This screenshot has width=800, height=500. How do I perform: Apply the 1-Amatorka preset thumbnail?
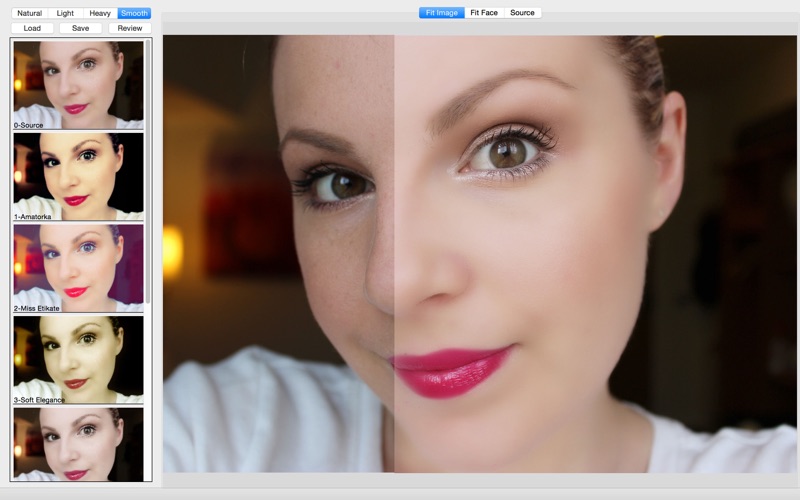pos(79,177)
